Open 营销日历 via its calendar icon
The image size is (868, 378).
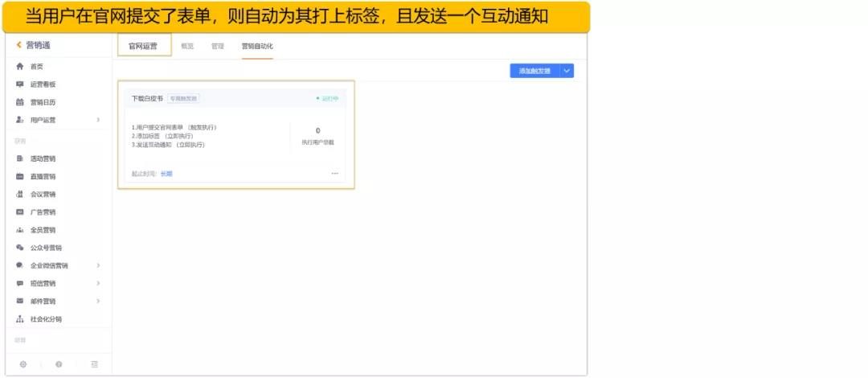(x=20, y=102)
